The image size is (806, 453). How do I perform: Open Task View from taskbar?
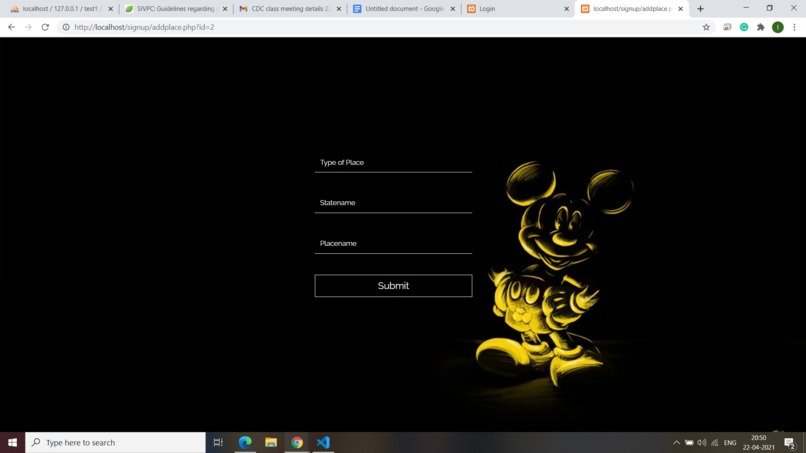pos(218,442)
